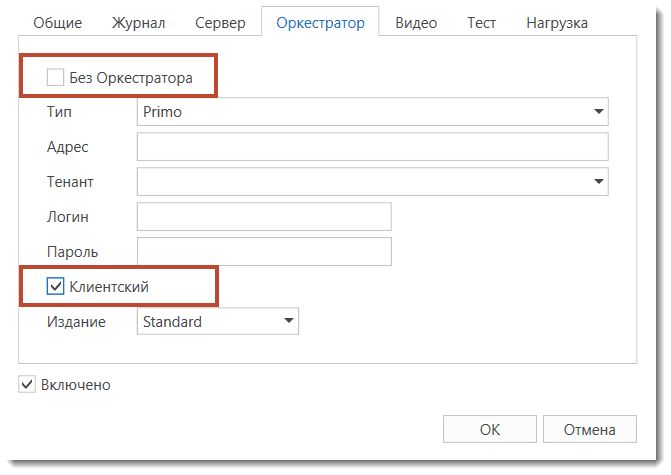The width and height of the screenshot is (671, 475).
Task: Click into the 'Логин' text field
Action: pyautogui.click(x=263, y=217)
